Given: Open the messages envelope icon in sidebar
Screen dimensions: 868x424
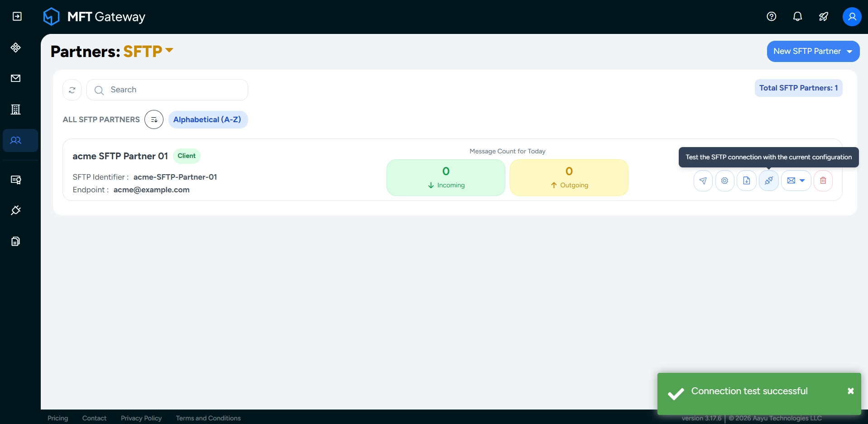Looking at the screenshot, I should pos(16,78).
